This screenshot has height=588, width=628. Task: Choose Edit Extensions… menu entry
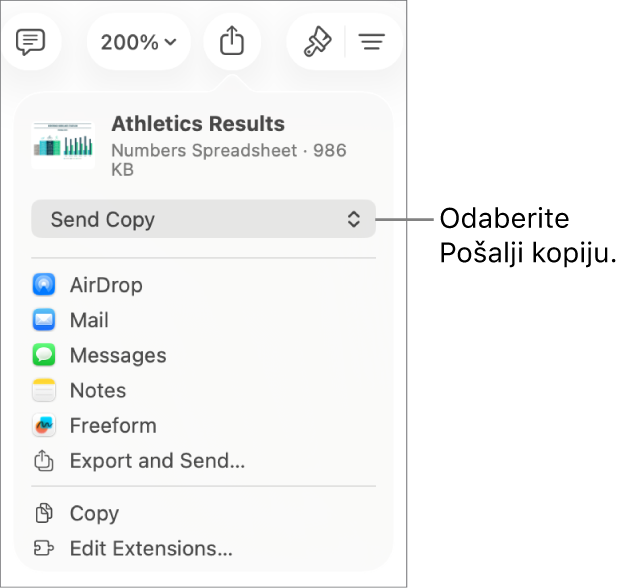point(203,548)
